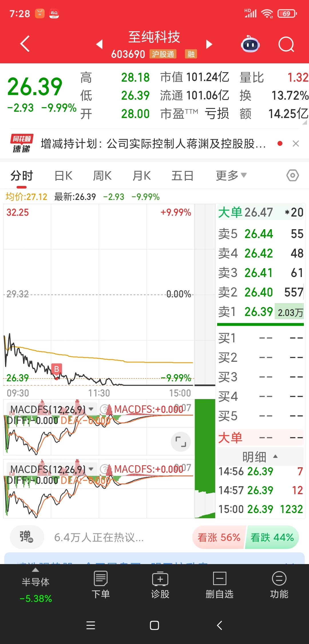
Task: Open the search magnifier icon
Action: click(x=286, y=44)
